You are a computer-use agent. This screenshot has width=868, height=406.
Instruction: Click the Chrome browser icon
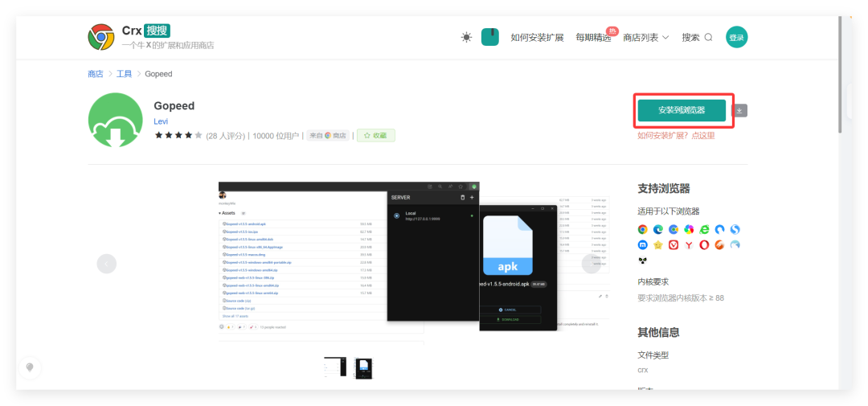point(643,229)
